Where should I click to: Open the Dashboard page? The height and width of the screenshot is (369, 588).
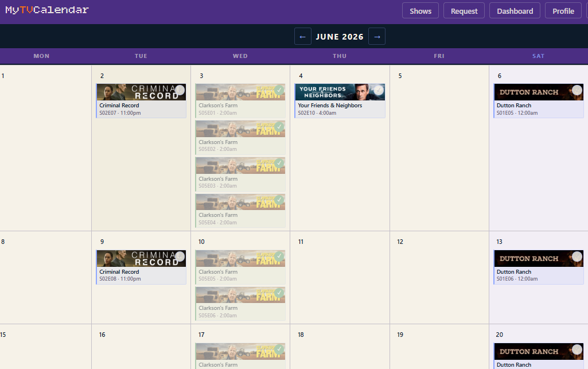click(515, 11)
